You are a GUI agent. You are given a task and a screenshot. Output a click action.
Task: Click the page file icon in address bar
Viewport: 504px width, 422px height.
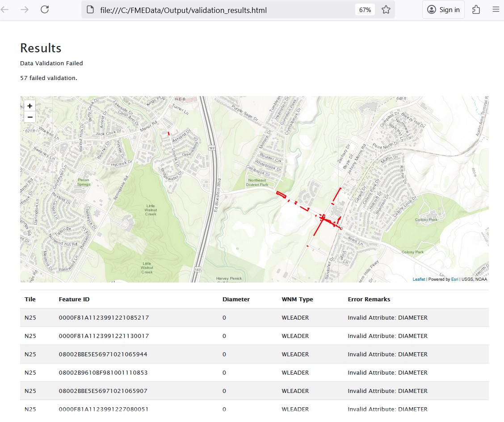point(91,10)
